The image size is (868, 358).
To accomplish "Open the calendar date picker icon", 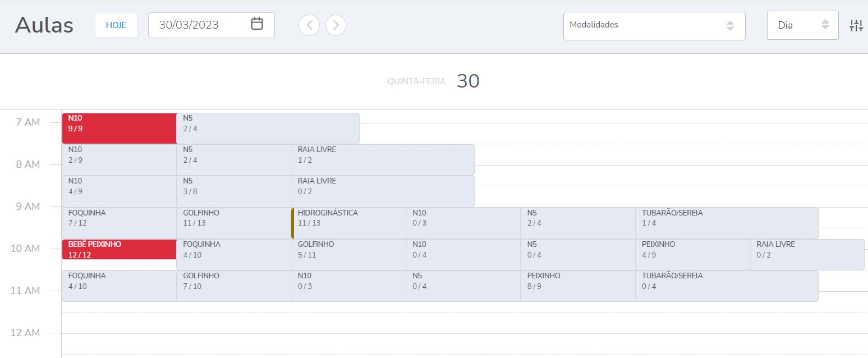I will pos(257,24).
